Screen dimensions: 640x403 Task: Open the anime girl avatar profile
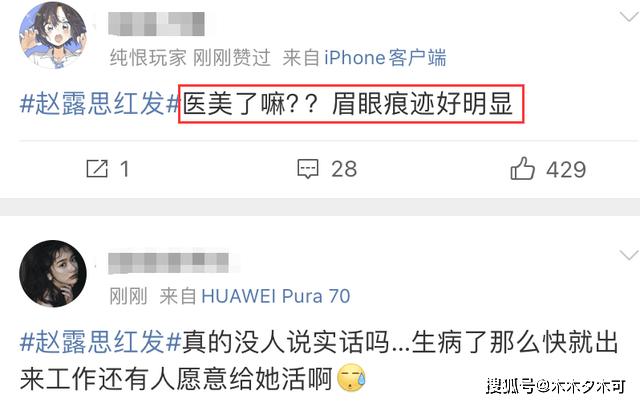coord(53,35)
